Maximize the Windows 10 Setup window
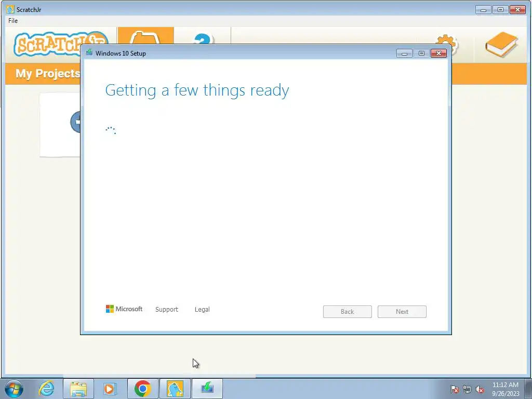 click(421, 54)
